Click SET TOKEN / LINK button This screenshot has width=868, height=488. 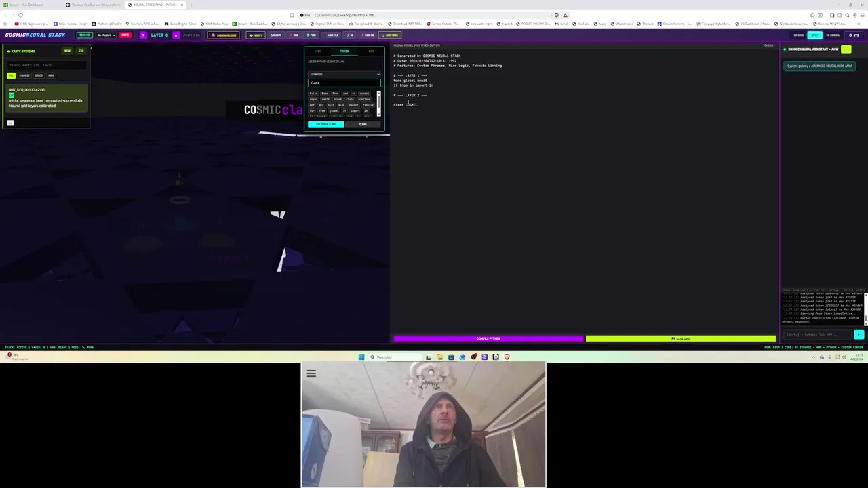tap(325, 124)
